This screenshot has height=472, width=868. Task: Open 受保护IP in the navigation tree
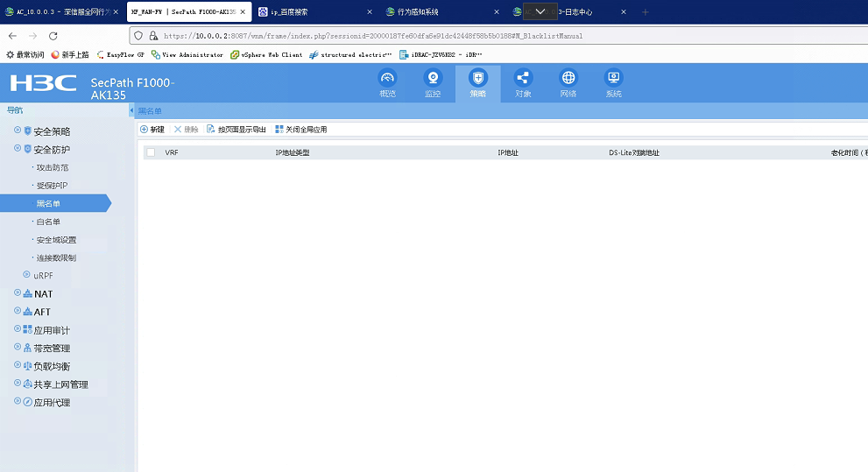52,186
